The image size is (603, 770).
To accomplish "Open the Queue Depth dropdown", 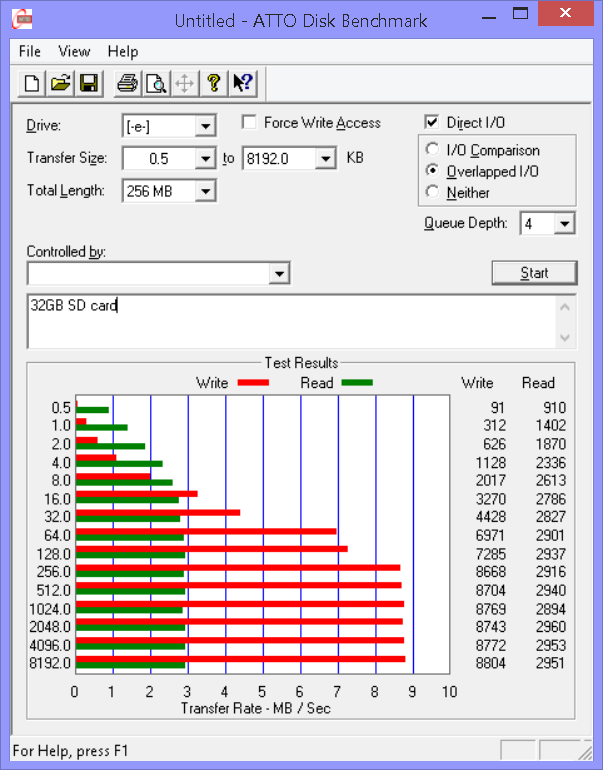I will 564,223.
